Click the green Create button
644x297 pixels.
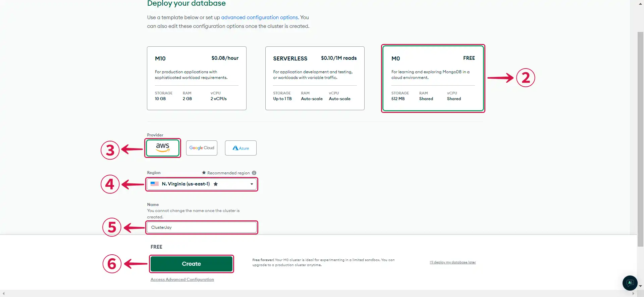pos(192,264)
